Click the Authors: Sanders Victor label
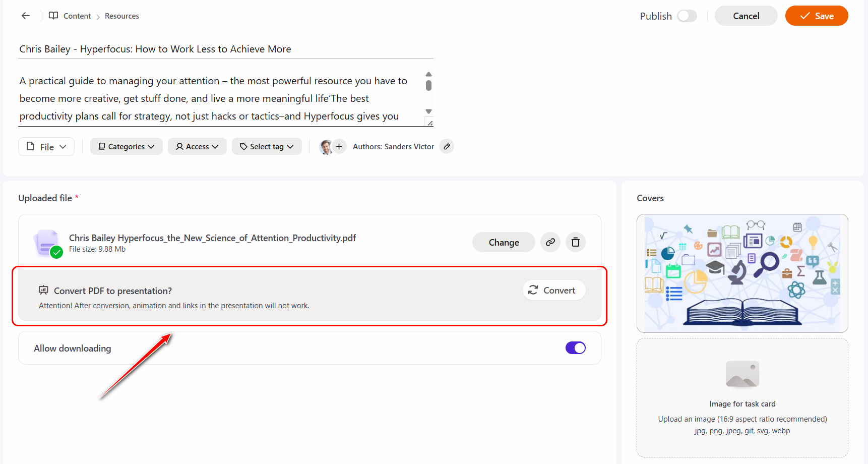Screen dimensions: 868x464 pyautogui.click(x=393, y=146)
